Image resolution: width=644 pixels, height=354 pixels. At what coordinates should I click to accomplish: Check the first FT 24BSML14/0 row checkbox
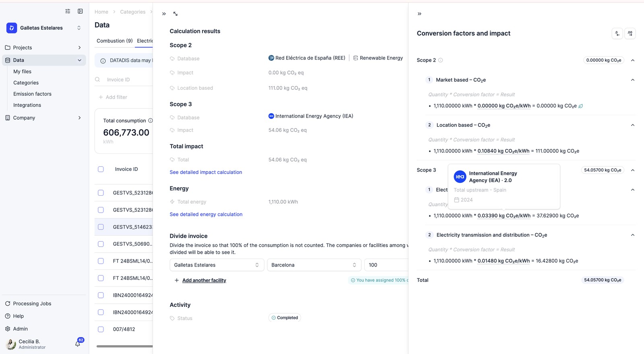pyautogui.click(x=101, y=261)
